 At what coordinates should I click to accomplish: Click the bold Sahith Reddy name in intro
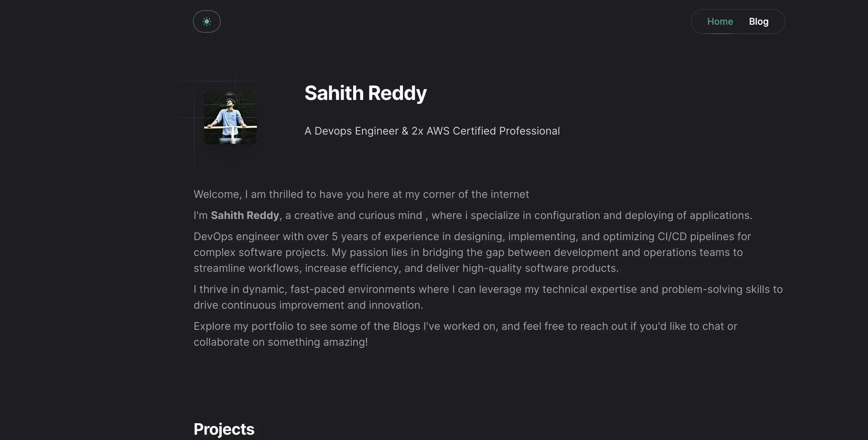(245, 215)
